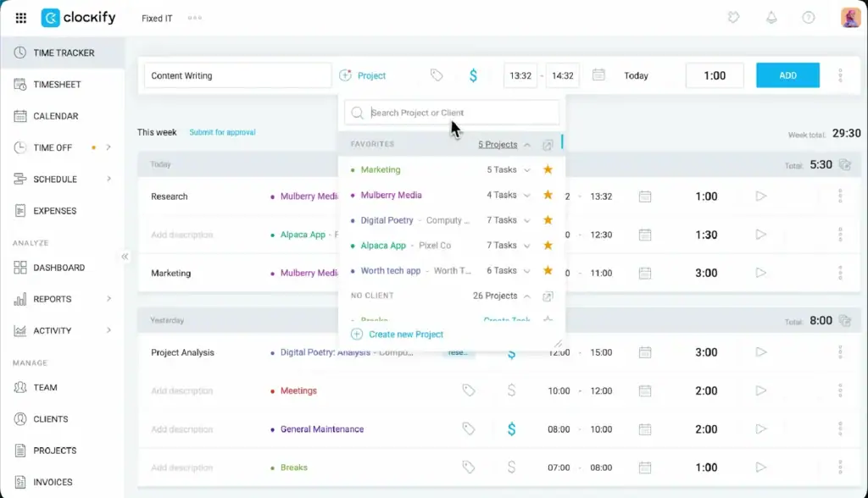
Task: Click the ADD button
Action: click(x=787, y=75)
